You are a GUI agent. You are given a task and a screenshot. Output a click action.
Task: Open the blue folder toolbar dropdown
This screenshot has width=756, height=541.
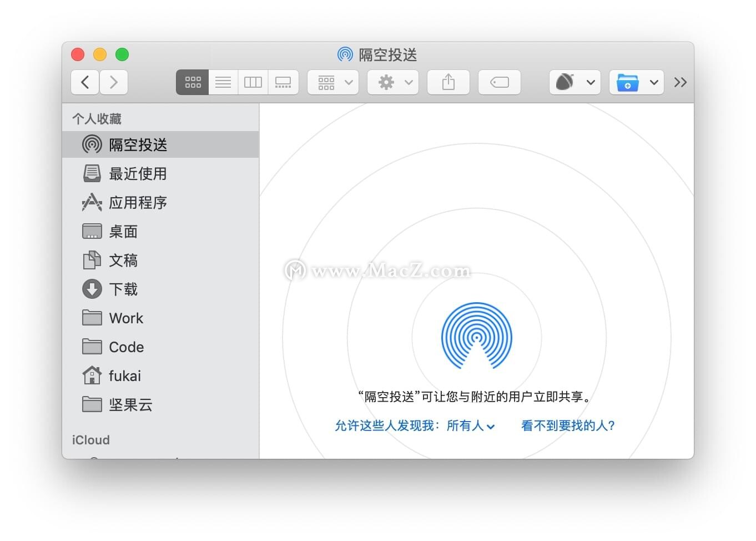[x=637, y=82]
